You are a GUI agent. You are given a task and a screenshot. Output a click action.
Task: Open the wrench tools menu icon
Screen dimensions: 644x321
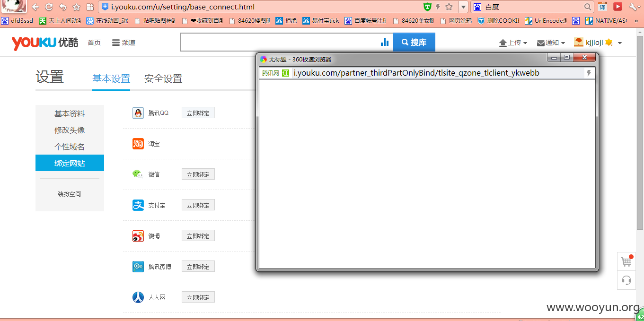(x=633, y=7)
